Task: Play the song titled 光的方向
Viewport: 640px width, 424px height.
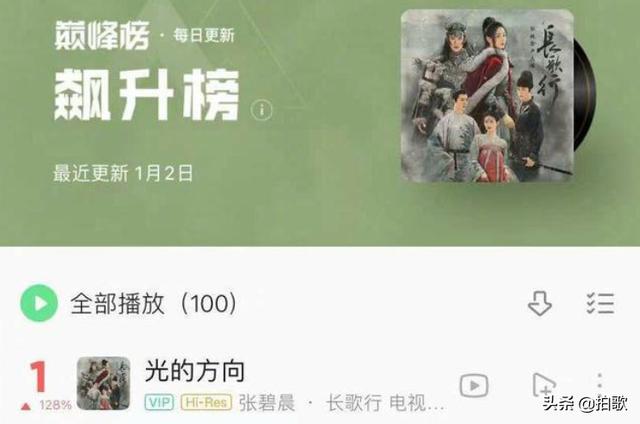Action: pos(195,371)
